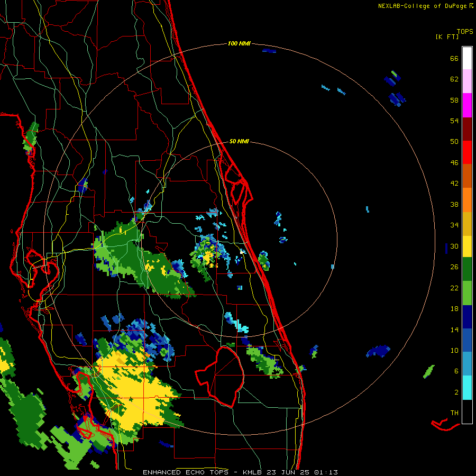This screenshot has height=476, width=476.
Task: Click the 38 legend value
Action: point(454,204)
